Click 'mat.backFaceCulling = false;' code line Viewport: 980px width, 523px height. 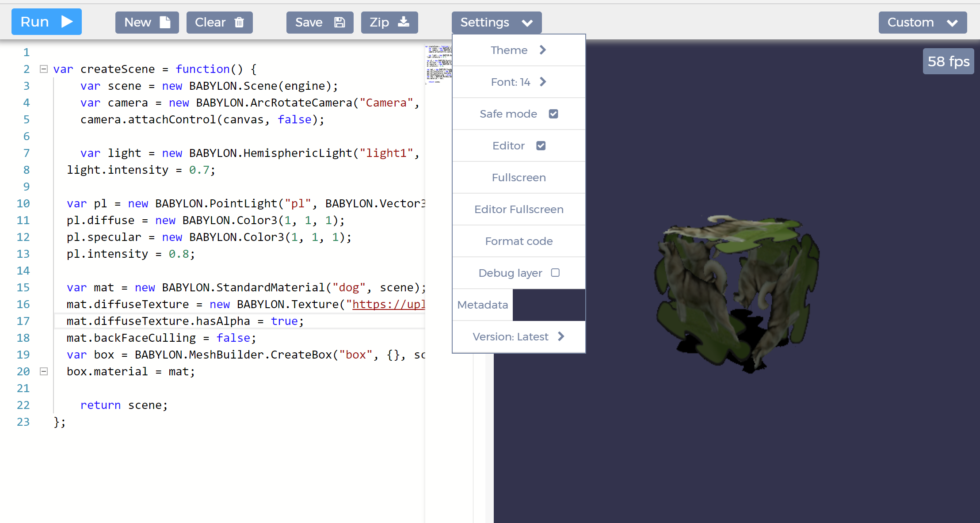coord(161,338)
